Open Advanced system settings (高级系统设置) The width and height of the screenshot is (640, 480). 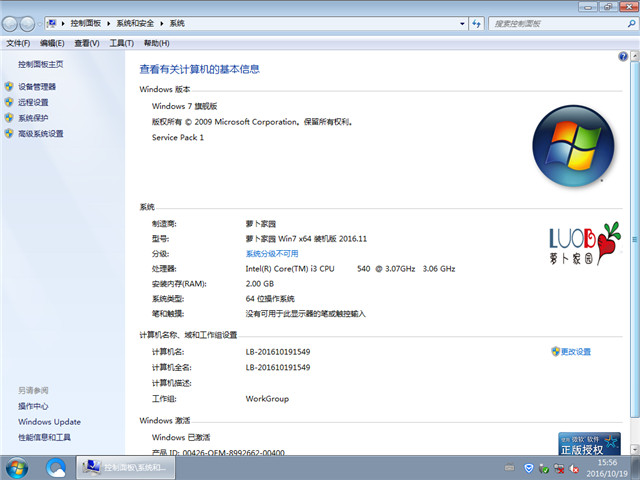40,133
